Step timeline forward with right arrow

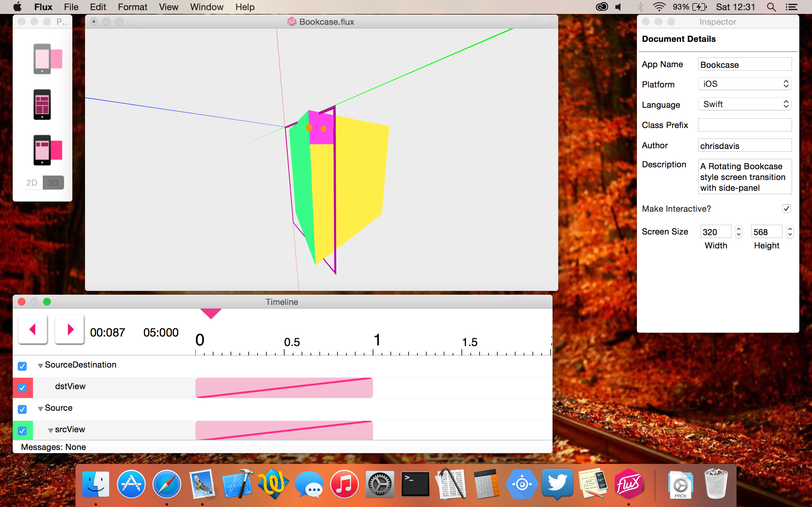click(69, 329)
